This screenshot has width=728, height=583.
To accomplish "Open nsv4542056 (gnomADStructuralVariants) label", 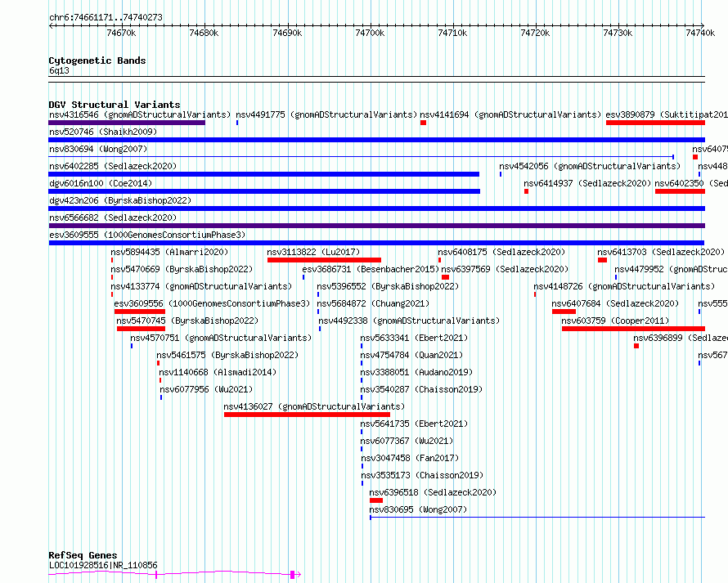I will coord(590,166).
